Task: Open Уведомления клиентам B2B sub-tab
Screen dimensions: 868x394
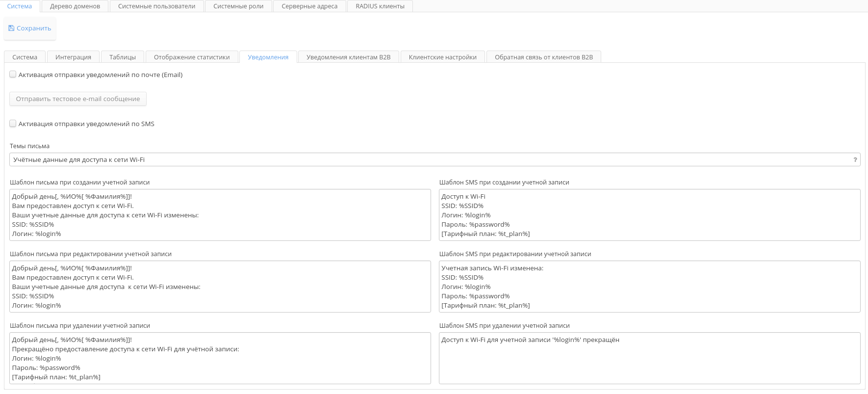Action: (349, 57)
